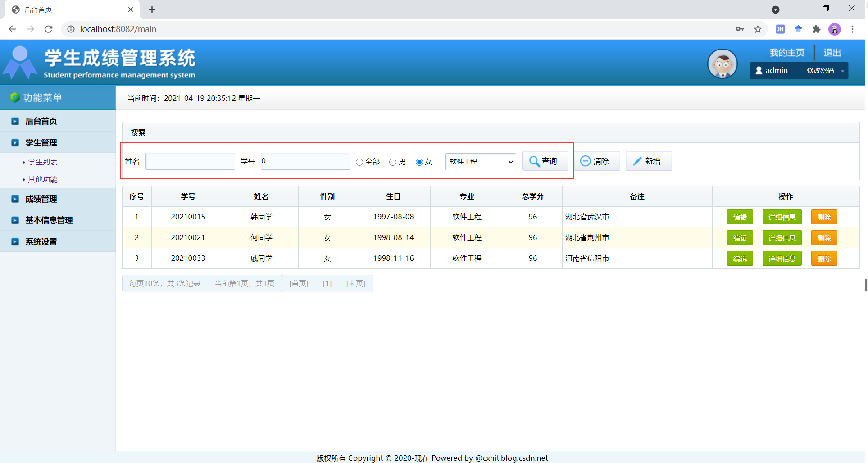Expand the 系统设置 menu section
Image resolution: width=868 pixels, height=463 pixels.
(58, 242)
